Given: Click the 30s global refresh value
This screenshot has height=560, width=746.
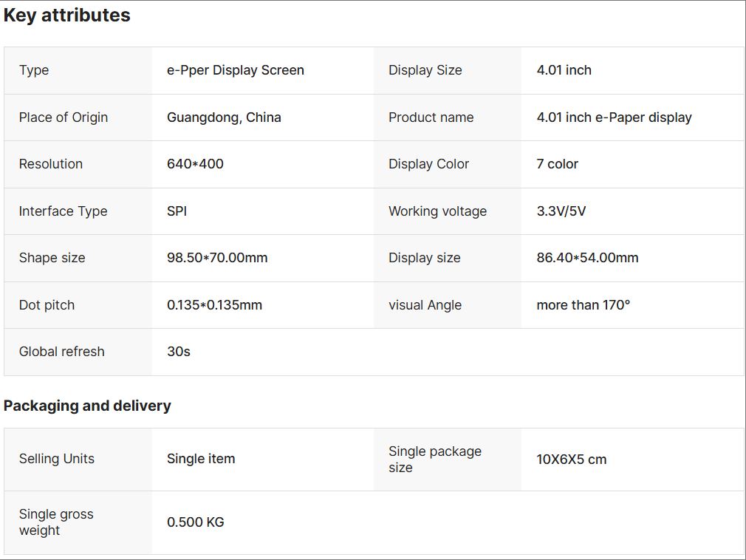Looking at the screenshot, I should click(x=179, y=352).
